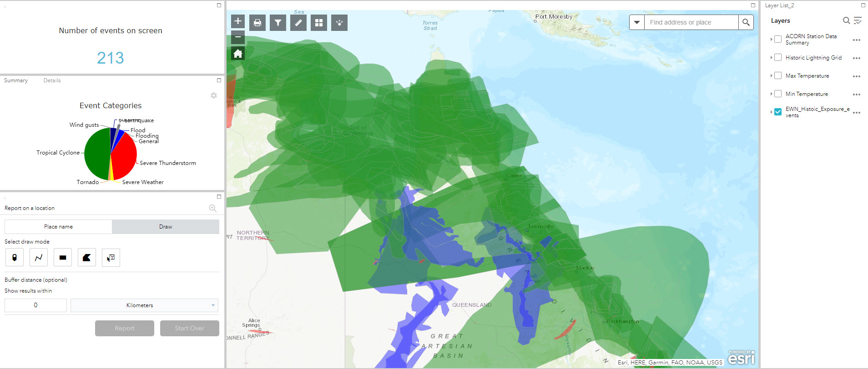Image resolution: width=868 pixels, height=369 pixels.
Task: Open the basemap gallery grid icon
Action: (x=319, y=23)
